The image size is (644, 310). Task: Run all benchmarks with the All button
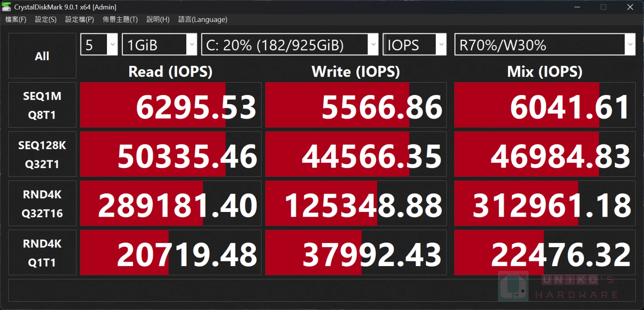pyautogui.click(x=42, y=56)
